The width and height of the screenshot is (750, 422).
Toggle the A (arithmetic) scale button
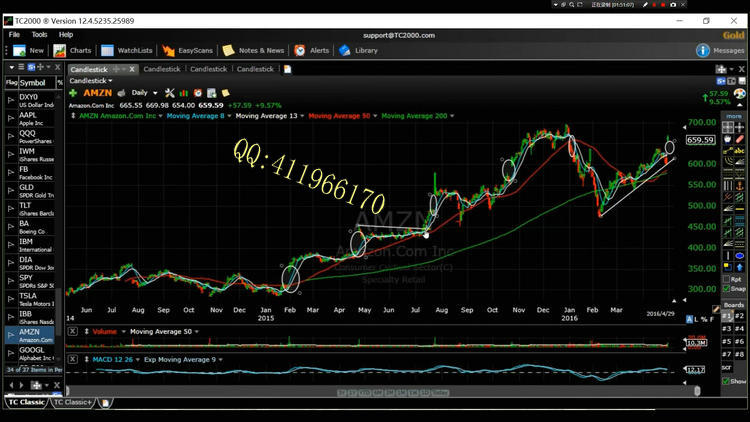(689, 319)
